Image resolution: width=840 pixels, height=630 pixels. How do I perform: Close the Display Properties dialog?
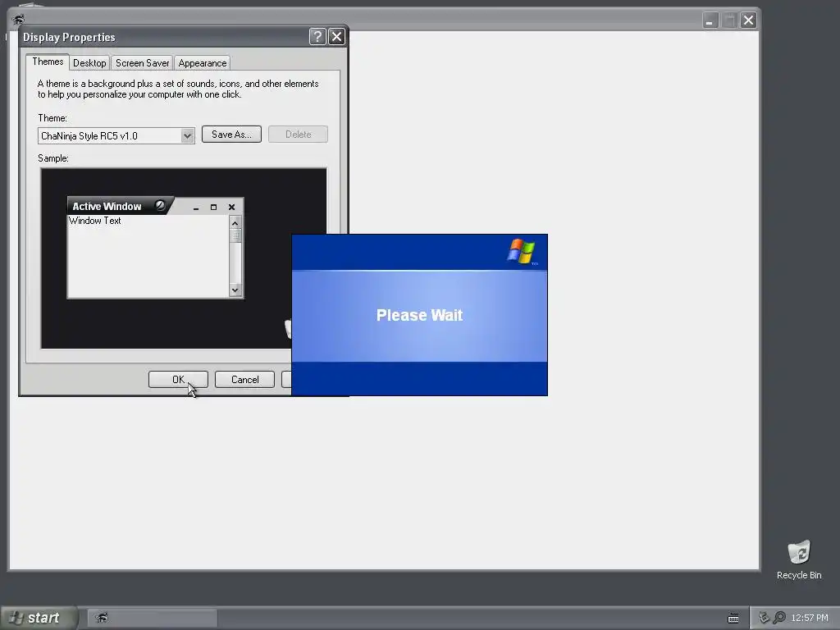click(x=336, y=36)
